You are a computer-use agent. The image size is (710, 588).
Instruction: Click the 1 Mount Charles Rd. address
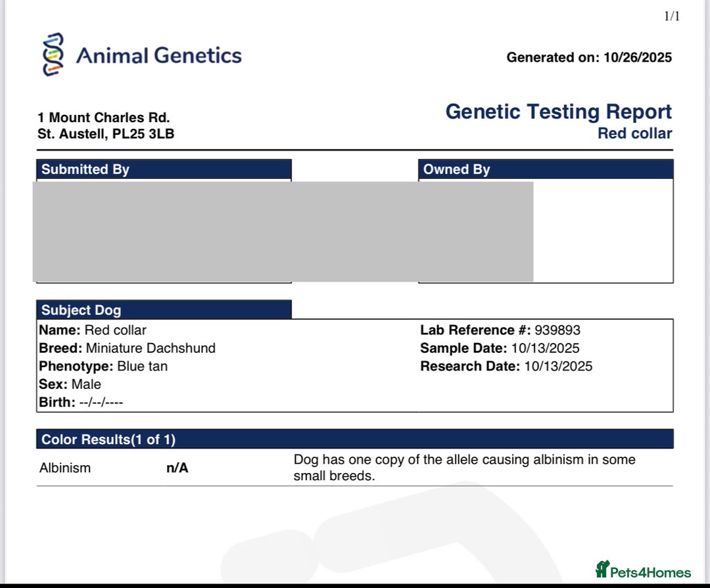click(x=104, y=118)
